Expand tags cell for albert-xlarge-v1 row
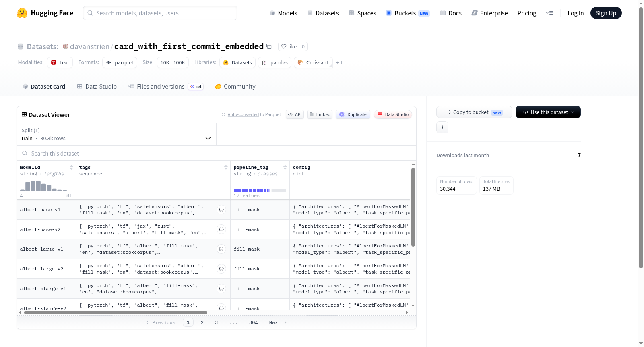Screen dimensions: 644x347 point(221,289)
